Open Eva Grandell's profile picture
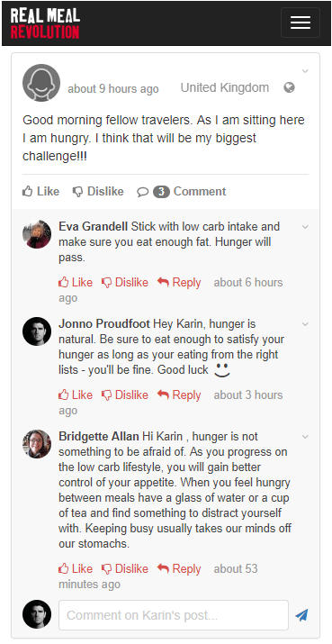Viewport: 332px width, 644px height. [37, 234]
